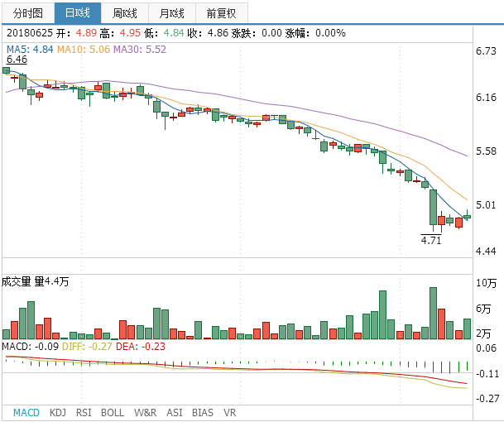The width and height of the screenshot is (504, 422).
Task: Click the 5.01 price axis label
Action: coord(486,205)
